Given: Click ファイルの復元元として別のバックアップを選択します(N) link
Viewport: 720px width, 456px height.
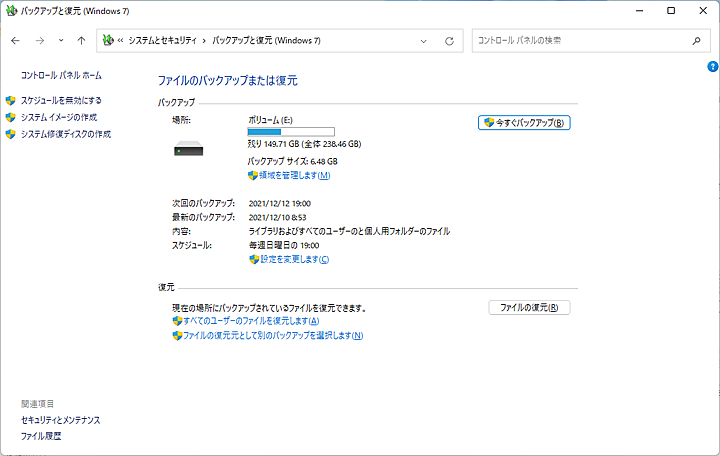Looking at the screenshot, I should (273, 336).
